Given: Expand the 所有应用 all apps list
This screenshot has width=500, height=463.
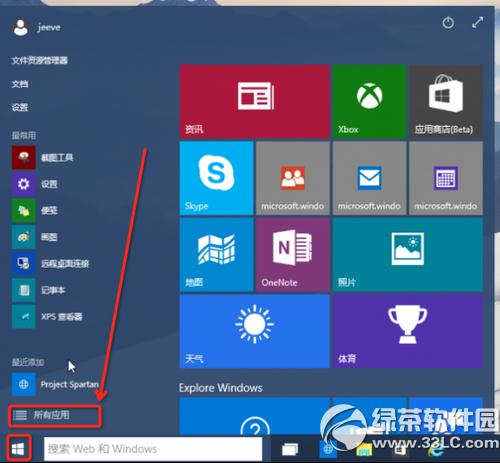Looking at the screenshot, I should pos(55,416).
